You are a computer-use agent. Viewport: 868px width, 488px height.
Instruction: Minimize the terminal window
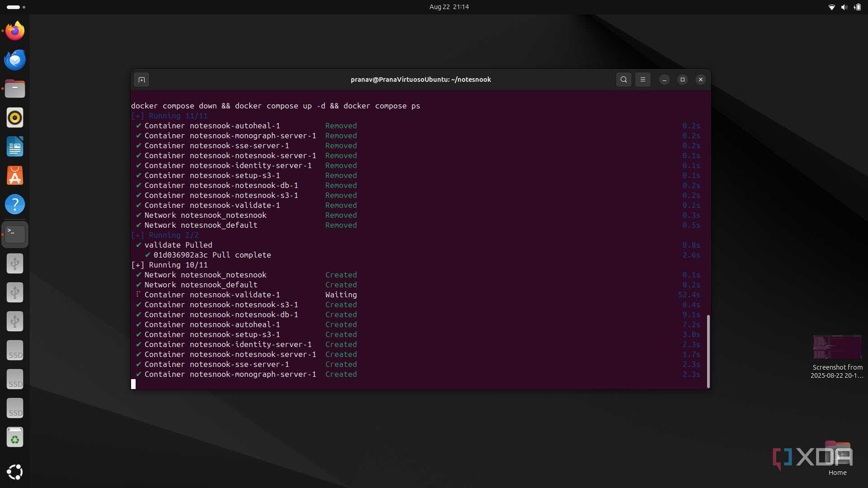(x=664, y=80)
